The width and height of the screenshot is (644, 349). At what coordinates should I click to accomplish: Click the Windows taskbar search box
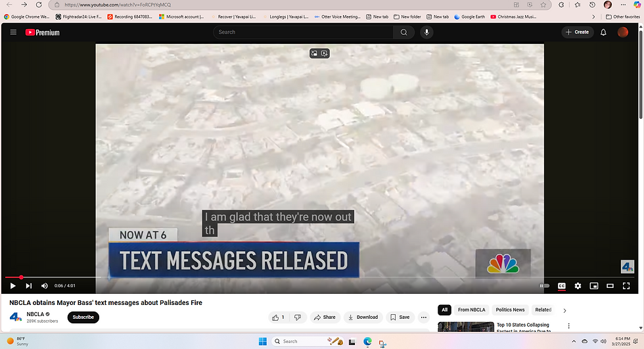tap(308, 341)
